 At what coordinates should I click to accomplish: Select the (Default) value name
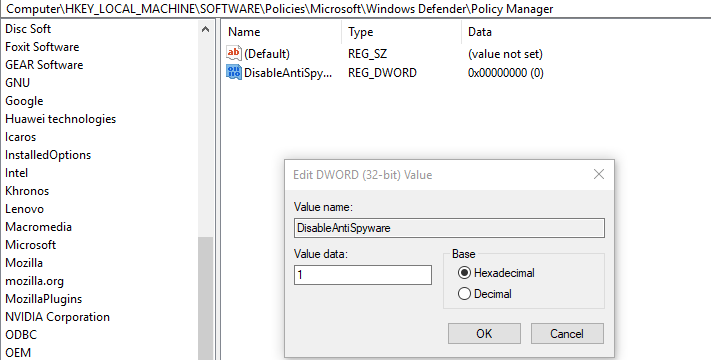[267, 54]
